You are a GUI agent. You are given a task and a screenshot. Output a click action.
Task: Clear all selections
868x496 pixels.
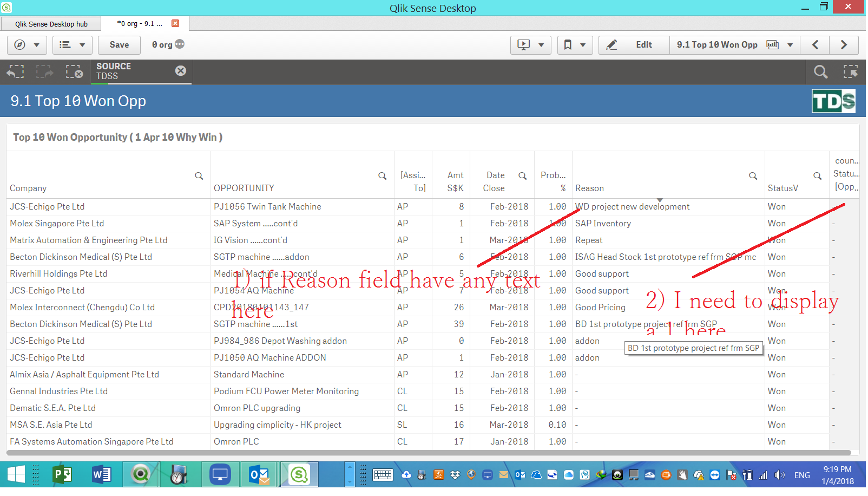[x=74, y=71]
